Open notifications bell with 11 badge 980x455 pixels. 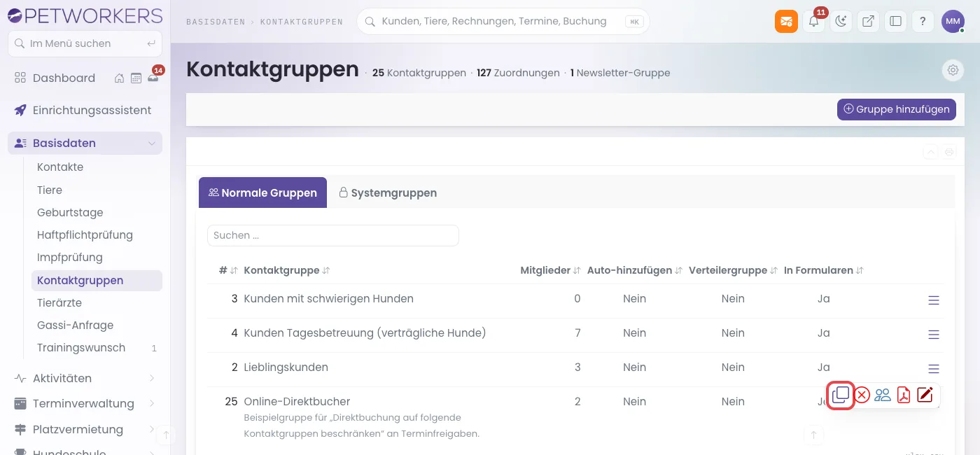(x=813, y=21)
